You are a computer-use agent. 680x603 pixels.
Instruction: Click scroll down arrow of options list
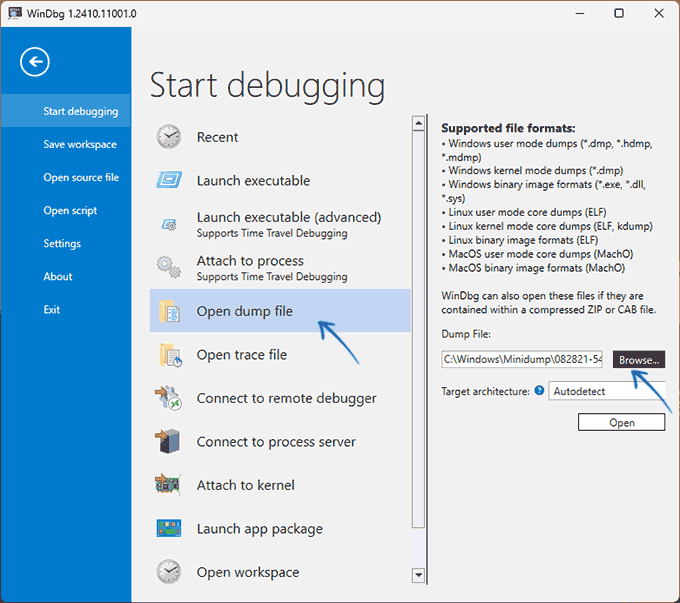click(x=418, y=575)
